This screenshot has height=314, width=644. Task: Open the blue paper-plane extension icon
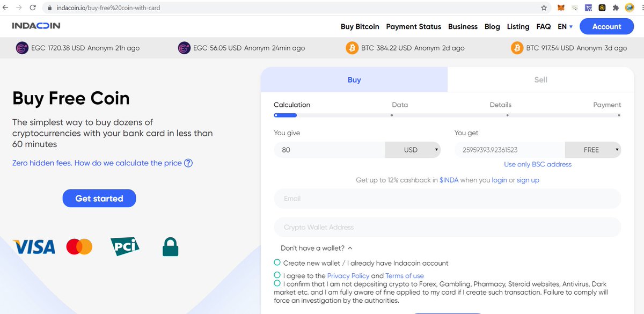click(x=589, y=8)
